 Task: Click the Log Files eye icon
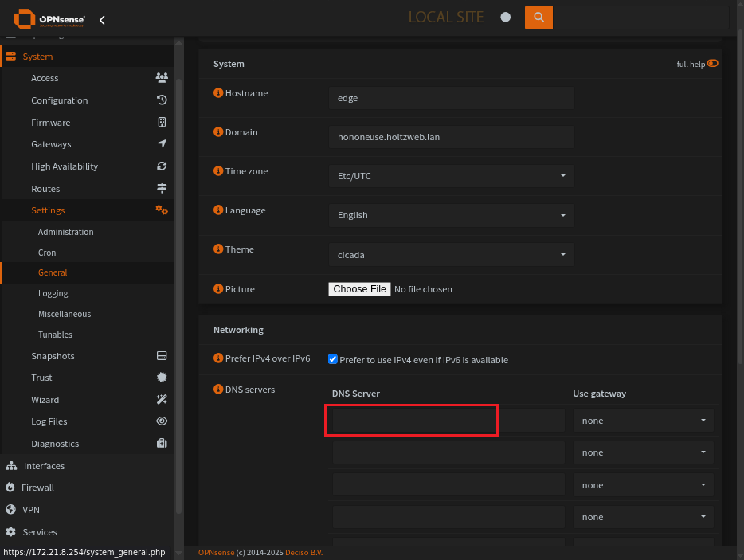[162, 421]
